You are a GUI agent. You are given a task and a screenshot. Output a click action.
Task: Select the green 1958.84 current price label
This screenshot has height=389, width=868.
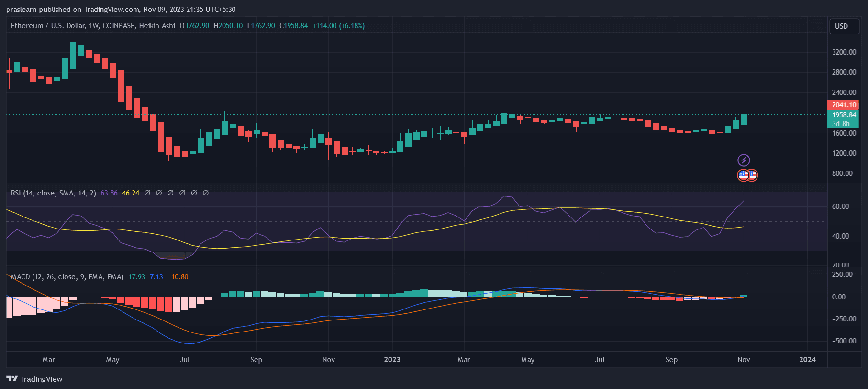coord(843,115)
